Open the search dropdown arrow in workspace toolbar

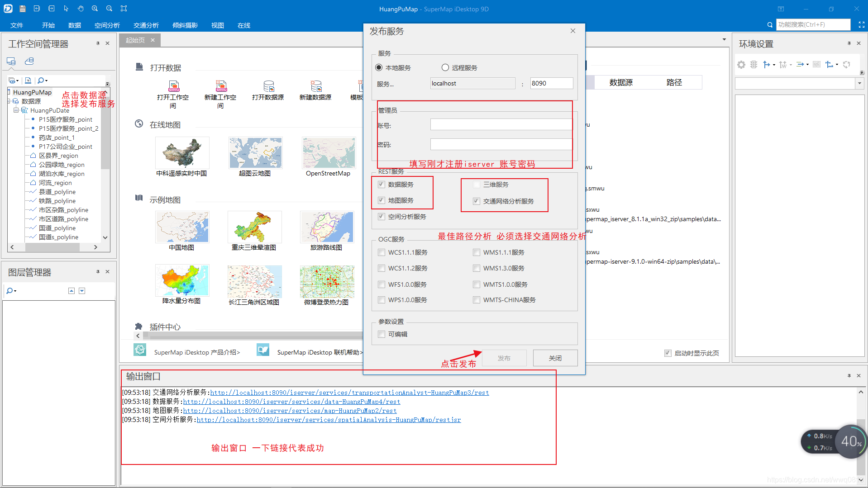pyautogui.click(x=46, y=81)
